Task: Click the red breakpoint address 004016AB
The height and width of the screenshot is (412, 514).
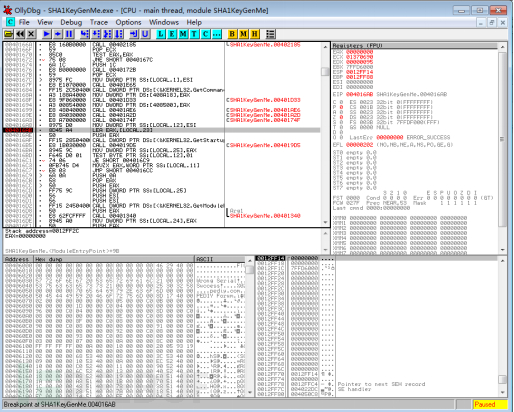Action: (18, 130)
